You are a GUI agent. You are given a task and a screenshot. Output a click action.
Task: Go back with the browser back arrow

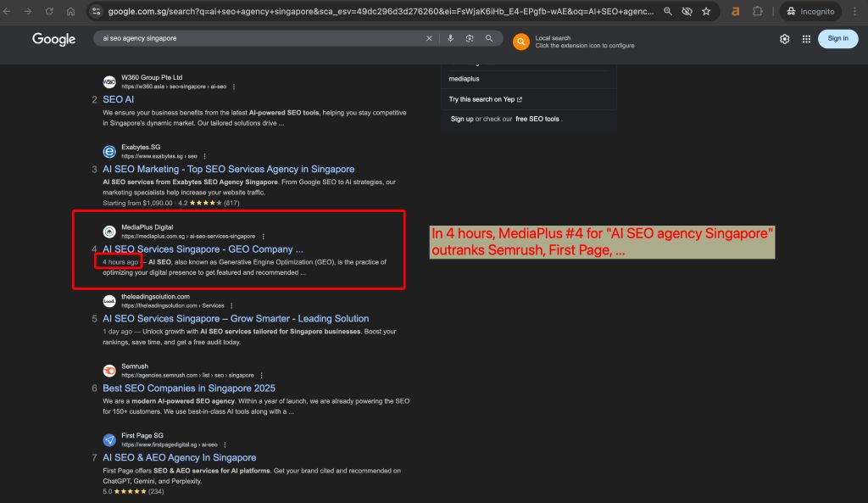pos(7,11)
